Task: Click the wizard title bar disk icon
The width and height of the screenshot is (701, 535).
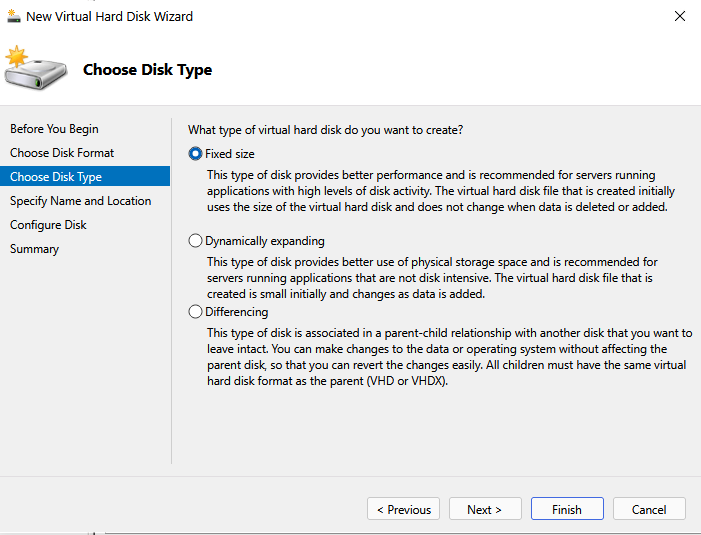Action: click(x=14, y=17)
